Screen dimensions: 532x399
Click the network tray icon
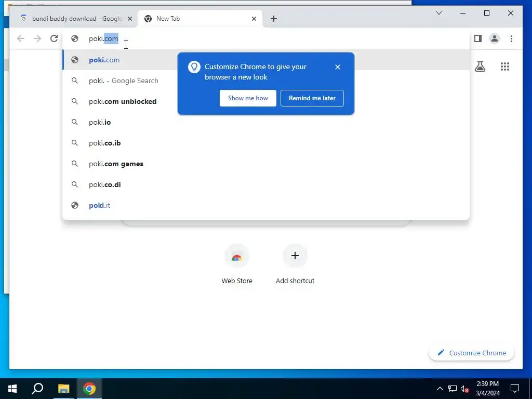pyautogui.click(x=453, y=389)
